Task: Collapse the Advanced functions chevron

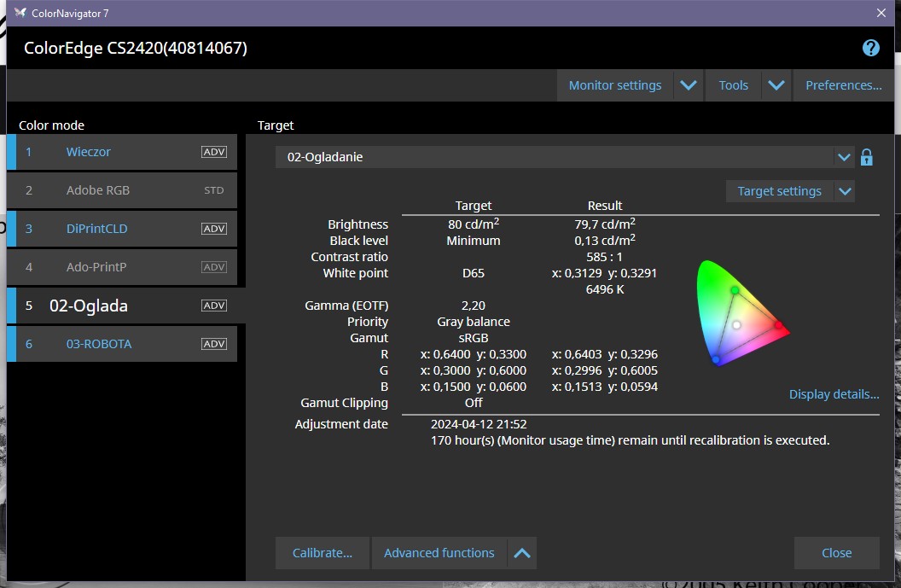Action: 522,553
